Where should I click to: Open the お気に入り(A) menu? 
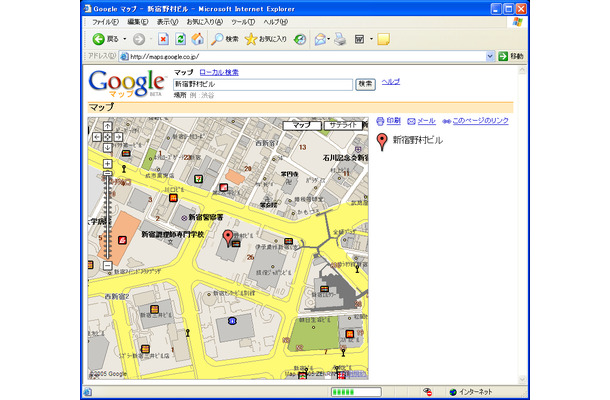click(205, 22)
